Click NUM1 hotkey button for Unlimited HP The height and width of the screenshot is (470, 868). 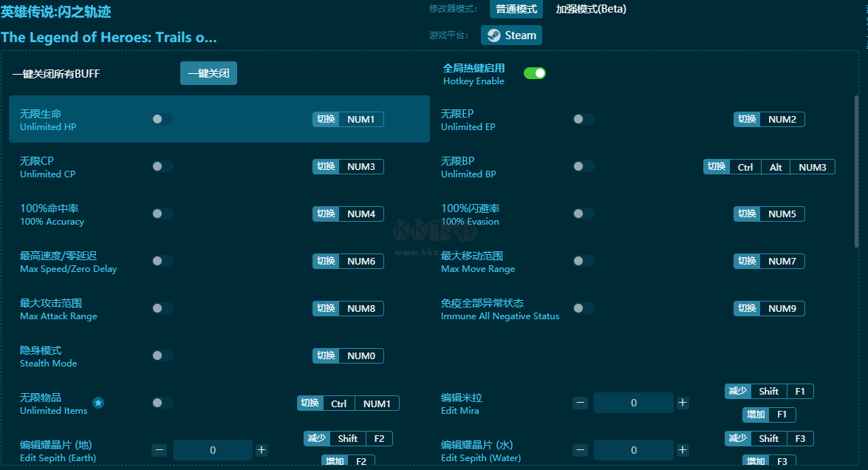tap(348, 120)
